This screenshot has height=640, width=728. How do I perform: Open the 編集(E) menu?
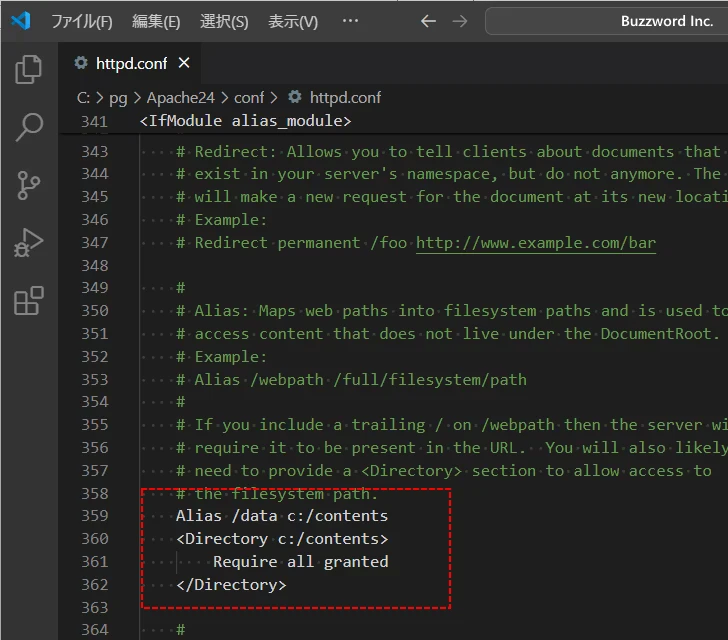tap(156, 21)
